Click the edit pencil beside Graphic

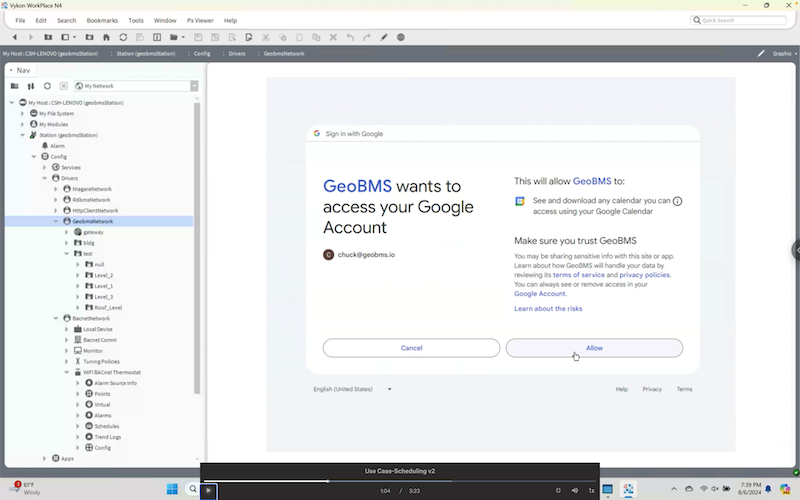(x=761, y=53)
